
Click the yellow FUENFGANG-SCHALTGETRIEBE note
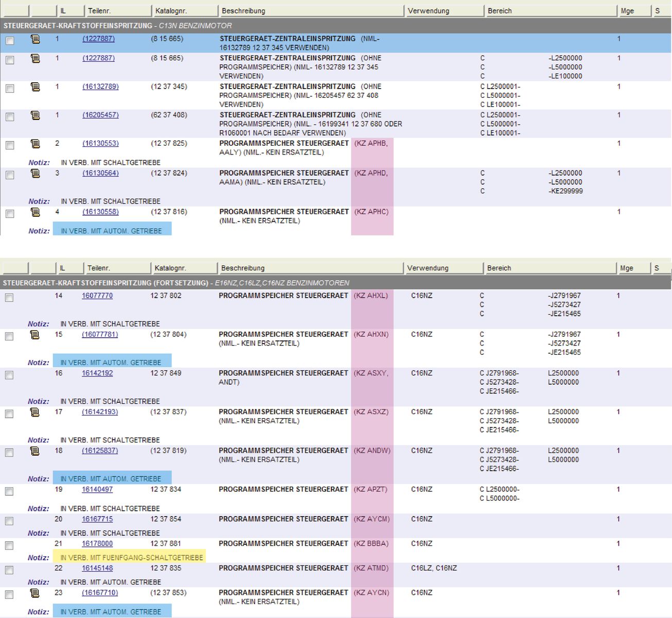click(129, 557)
